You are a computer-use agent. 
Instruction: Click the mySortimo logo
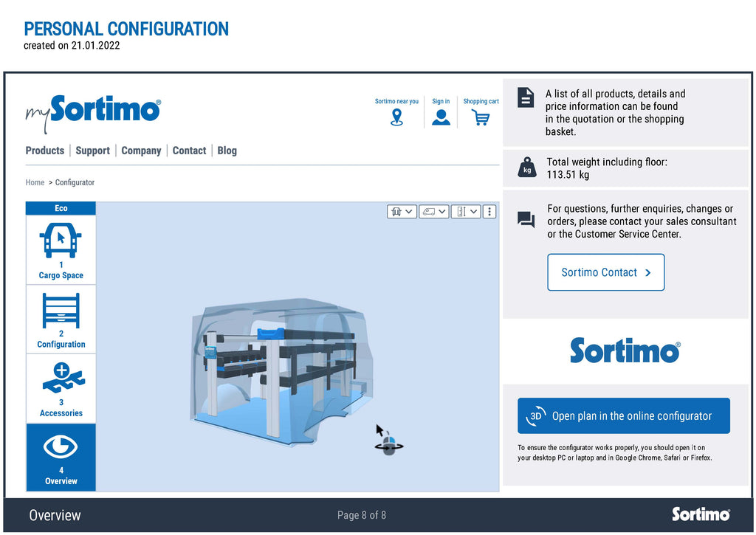(93, 113)
